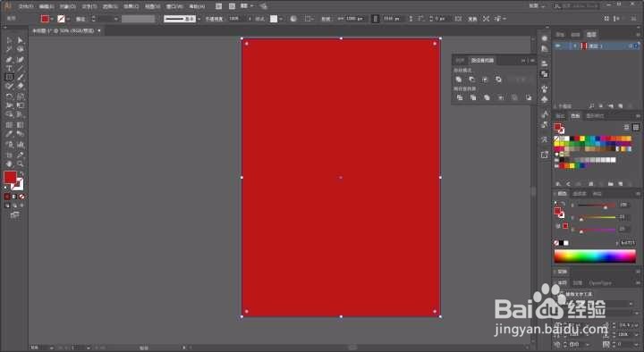Click Intersect shape mode in Pathfinder
Viewport: 644px width, 352px height.
(485, 80)
